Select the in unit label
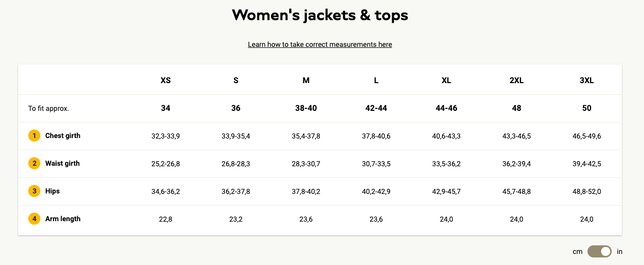 click(x=620, y=251)
